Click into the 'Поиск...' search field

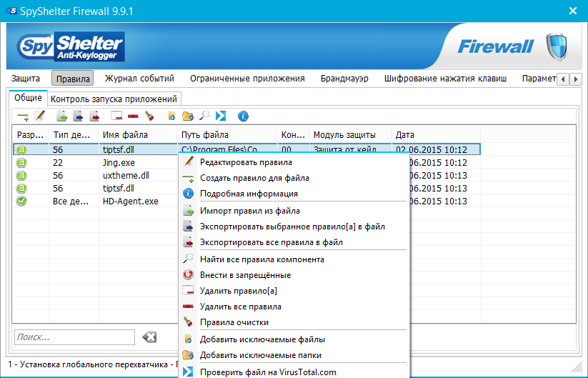pos(74,337)
